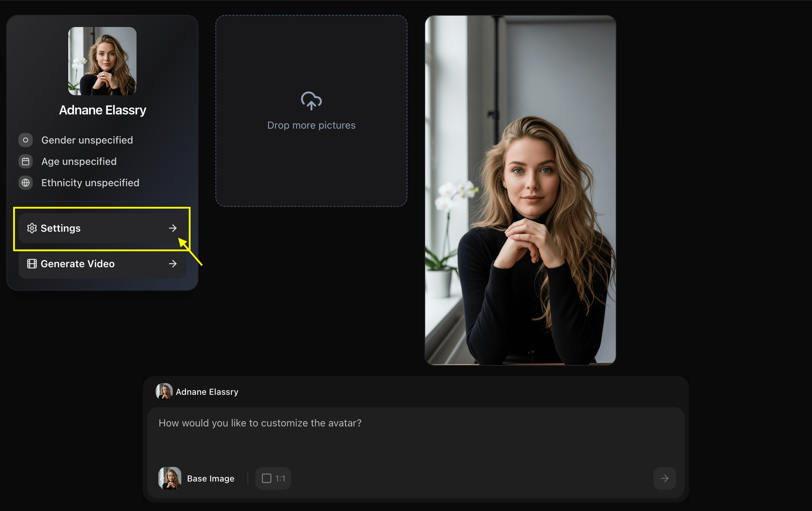Click the Base Image thumbnail
Screen dimensions: 812x511
(170, 478)
